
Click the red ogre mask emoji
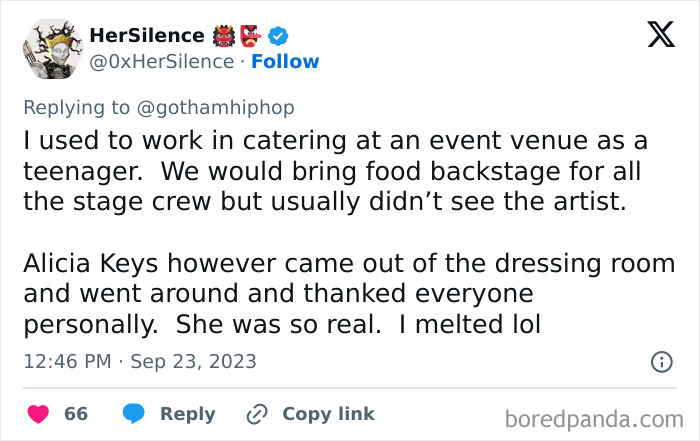[223, 37]
